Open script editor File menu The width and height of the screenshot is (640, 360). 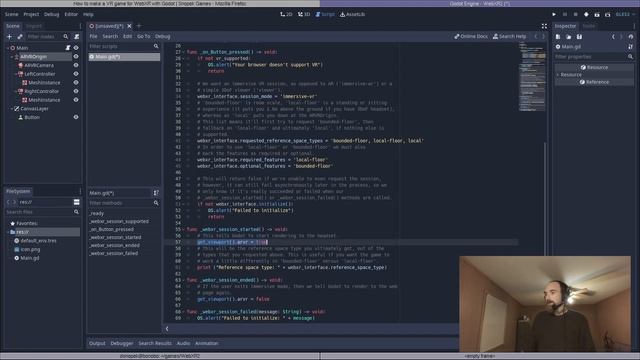(x=93, y=36)
